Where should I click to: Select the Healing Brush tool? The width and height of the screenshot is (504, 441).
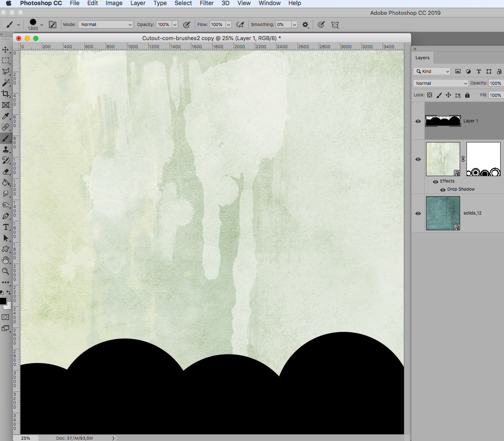click(6, 127)
